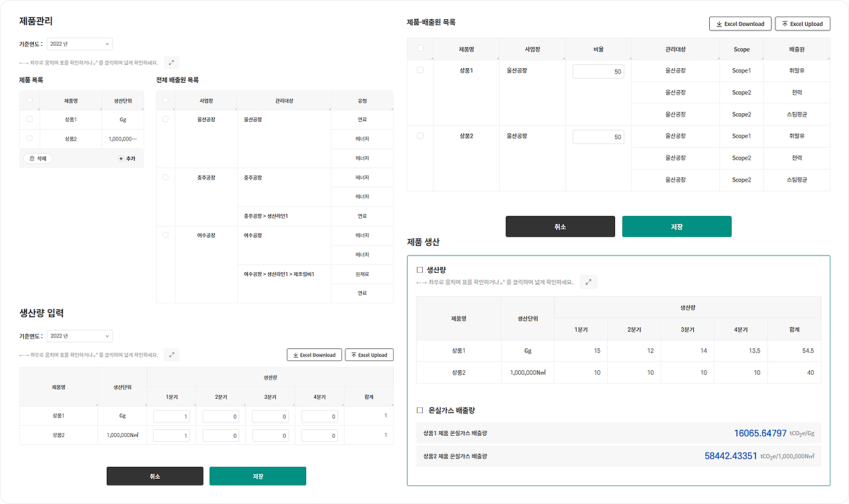Click 배출원 column header

pos(797,49)
